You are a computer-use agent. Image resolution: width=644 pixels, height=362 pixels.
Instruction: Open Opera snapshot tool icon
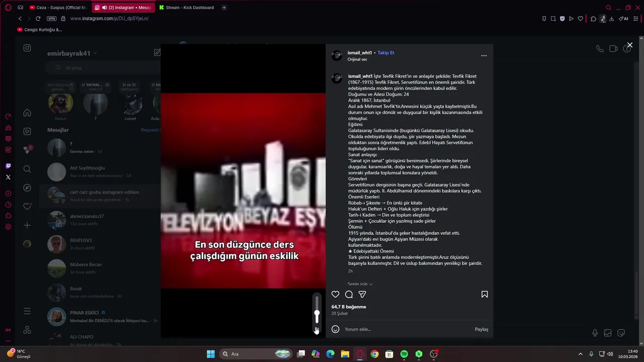tap(553, 19)
